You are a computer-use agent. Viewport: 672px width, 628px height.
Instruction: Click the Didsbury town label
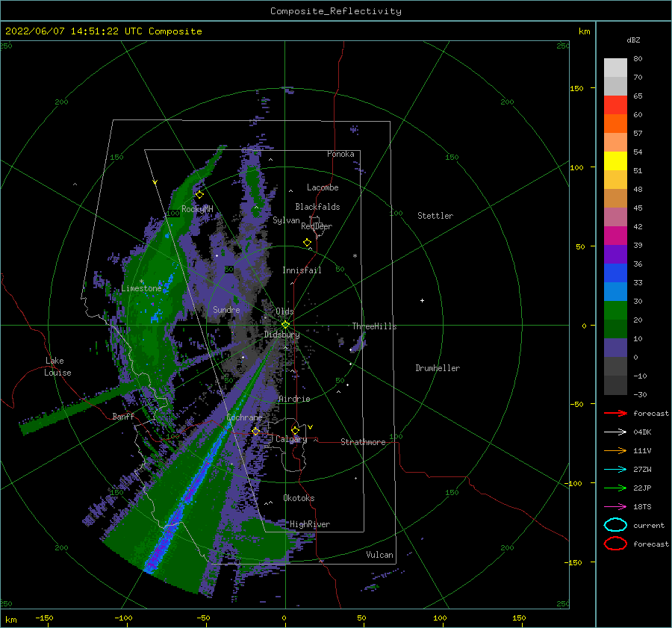pos(281,335)
